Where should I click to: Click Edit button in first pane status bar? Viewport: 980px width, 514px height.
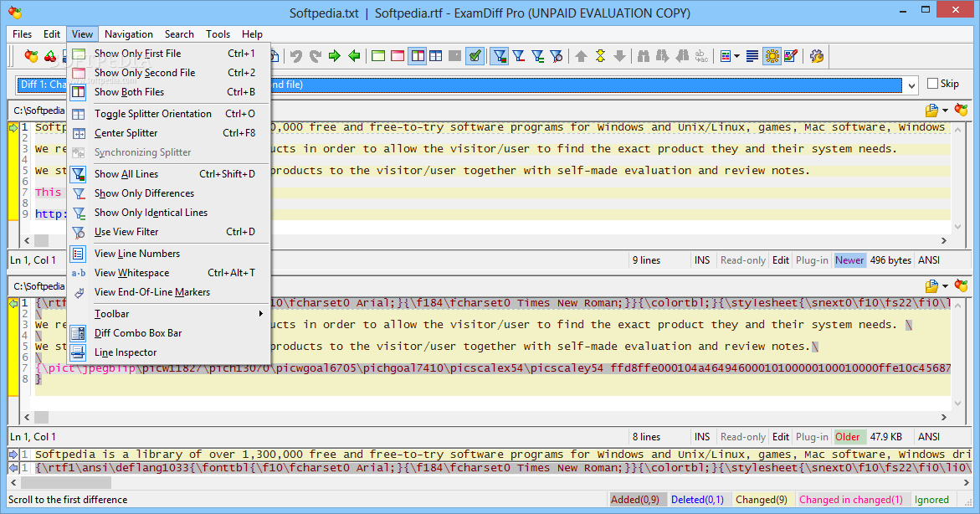[x=781, y=260]
